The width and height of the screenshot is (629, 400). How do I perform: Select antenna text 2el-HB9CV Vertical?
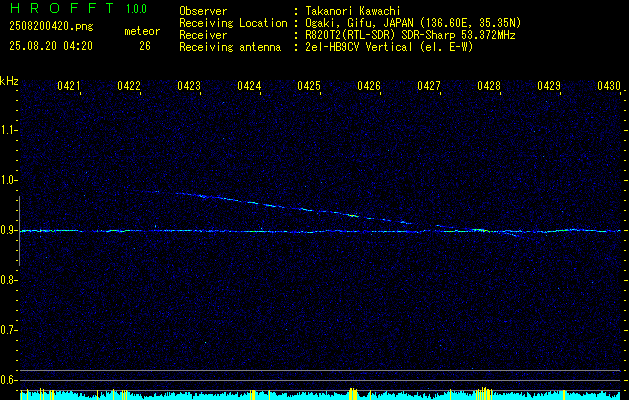pyautogui.click(x=359, y=47)
